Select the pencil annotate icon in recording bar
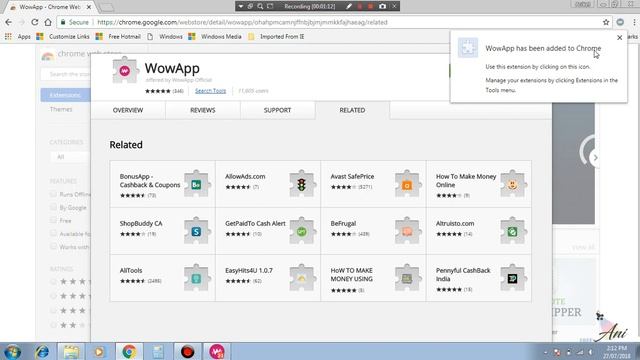Image resolution: width=640 pixels, height=360 pixels. pyautogui.click(x=349, y=6)
